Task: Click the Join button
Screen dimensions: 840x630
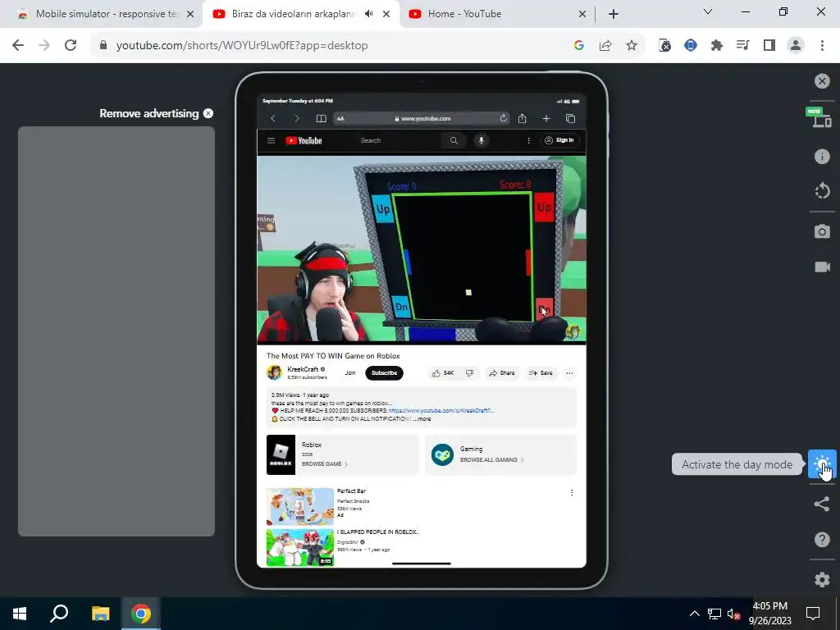Action: [x=350, y=373]
